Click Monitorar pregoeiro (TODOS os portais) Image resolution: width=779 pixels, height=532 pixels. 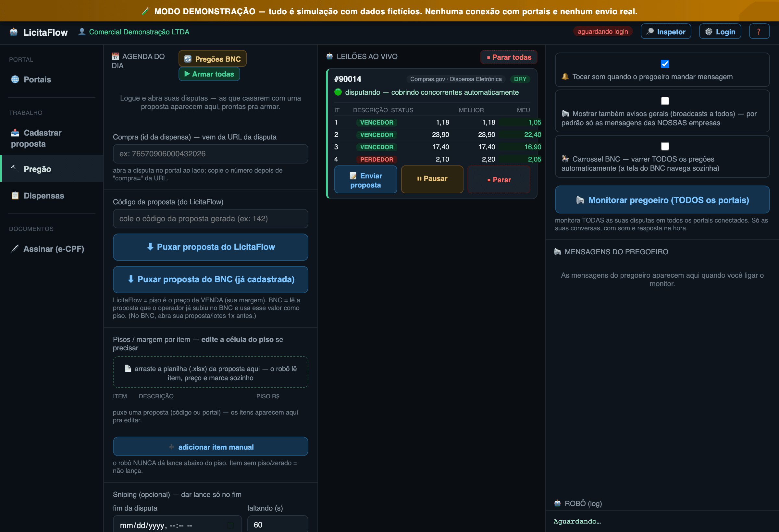coord(662,200)
